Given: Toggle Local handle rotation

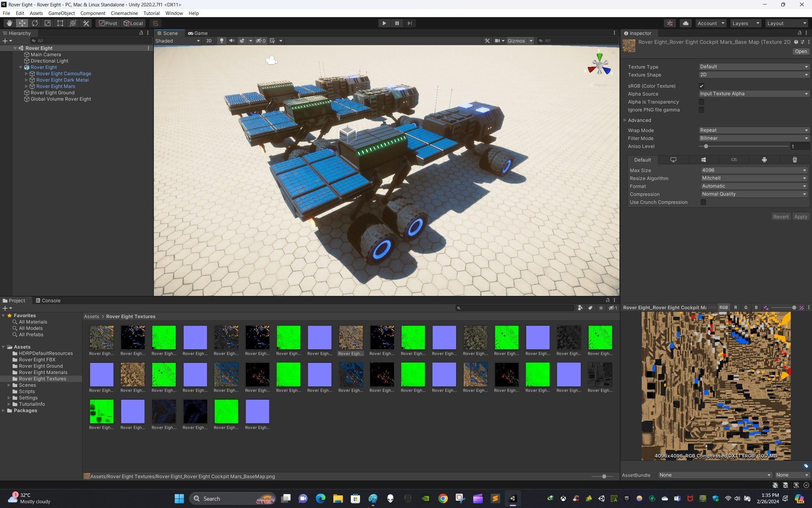Looking at the screenshot, I should click(x=133, y=23).
